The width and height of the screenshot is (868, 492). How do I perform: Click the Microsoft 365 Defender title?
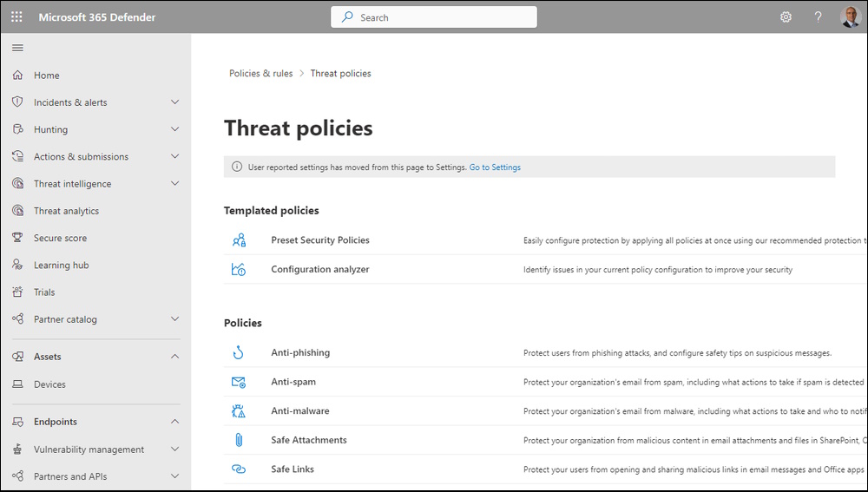(97, 17)
